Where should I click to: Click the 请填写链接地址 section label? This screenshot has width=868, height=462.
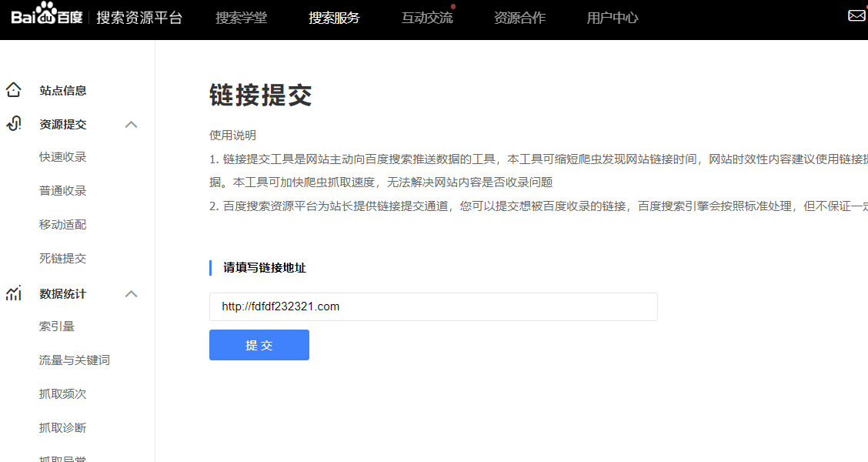265,267
